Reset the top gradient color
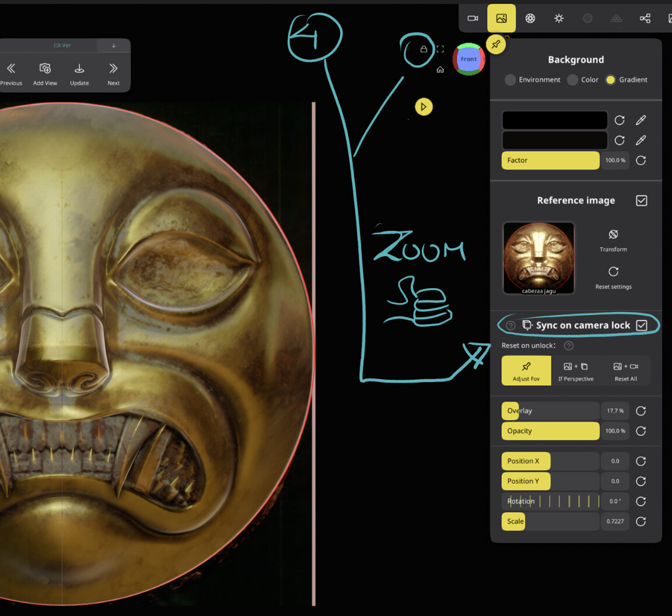 coord(619,120)
